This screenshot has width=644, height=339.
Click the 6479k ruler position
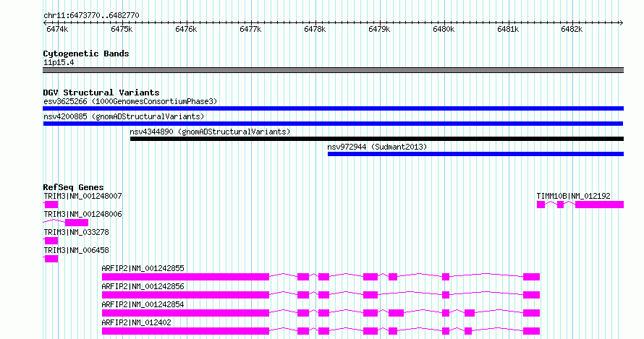tap(379, 29)
